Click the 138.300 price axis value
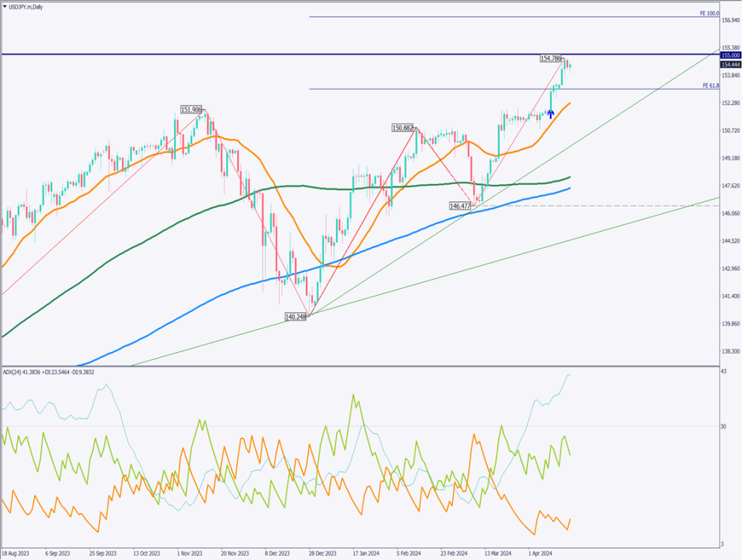742x560 pixels. click(x=730, y=351)
